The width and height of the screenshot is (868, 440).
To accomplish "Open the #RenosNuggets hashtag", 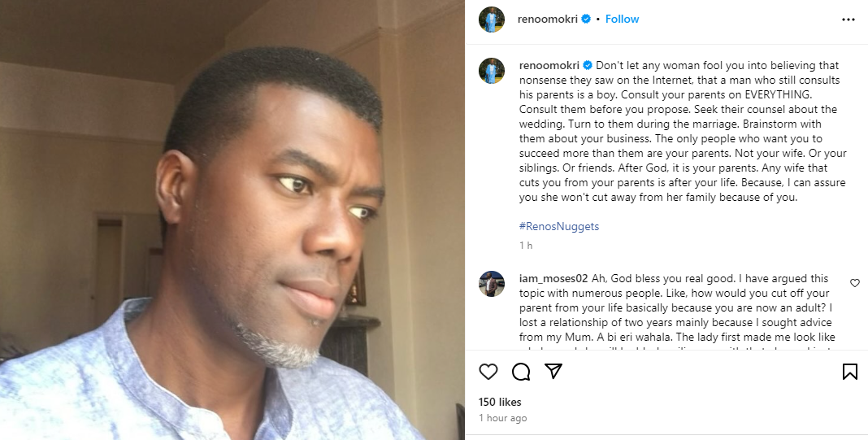I will tap(559, 226).
